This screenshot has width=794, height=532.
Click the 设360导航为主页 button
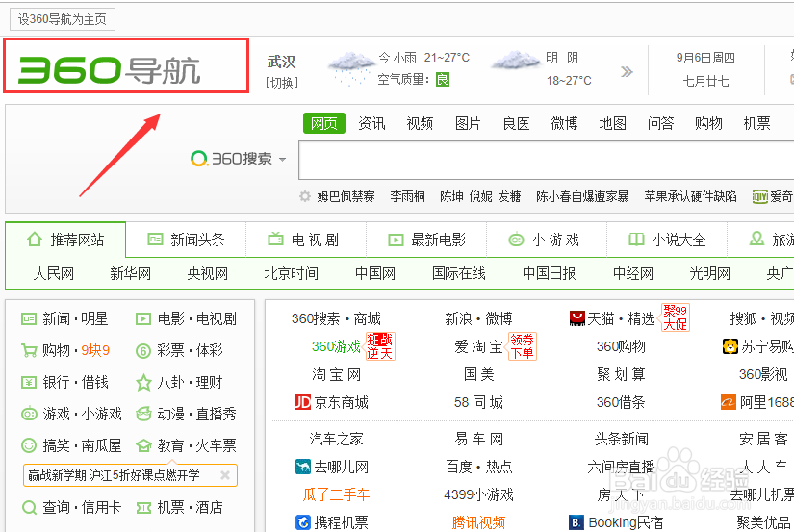click(x=63, y=19)
